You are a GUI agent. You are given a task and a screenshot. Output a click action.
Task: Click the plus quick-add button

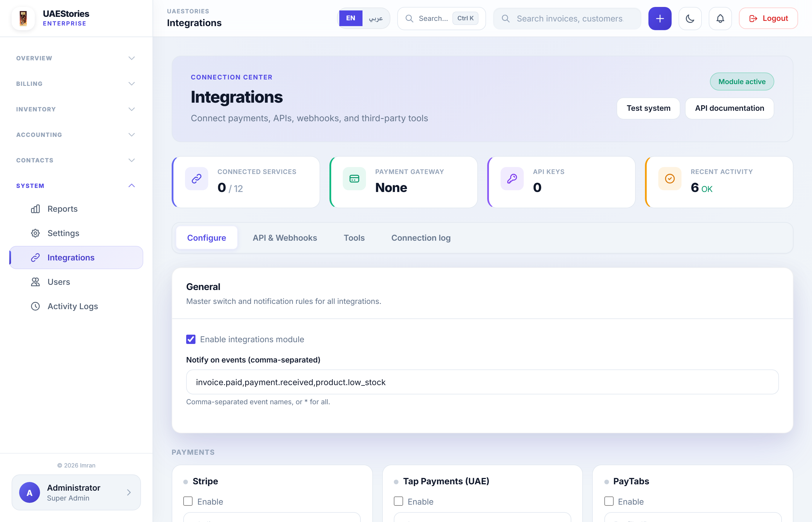[x=659, y=18]
